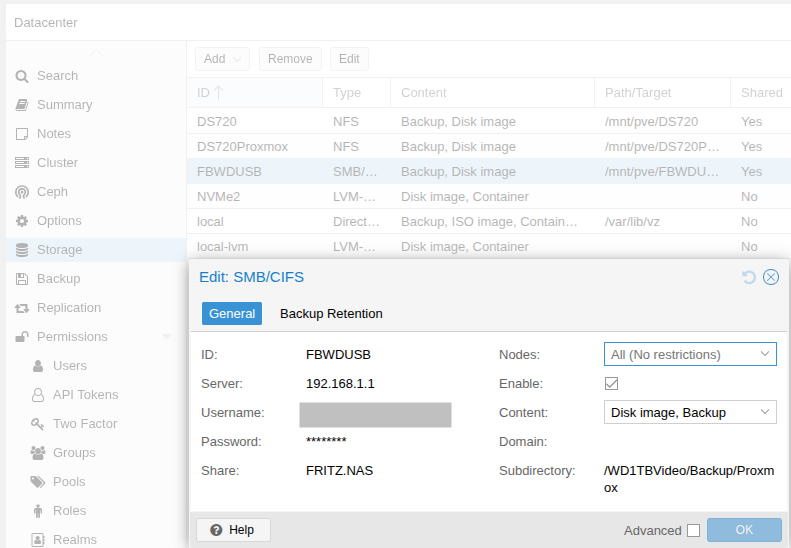The image size is (791, 548).
Task: Toggle the Enable checkbox
Action: 611,384
